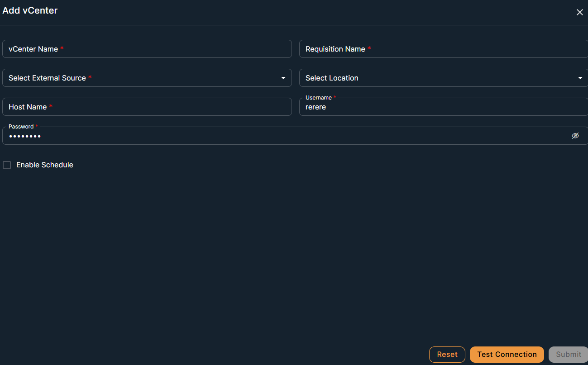Close the Add vCenter dialog
Viewport: 588px width, 365px height.
579,12
